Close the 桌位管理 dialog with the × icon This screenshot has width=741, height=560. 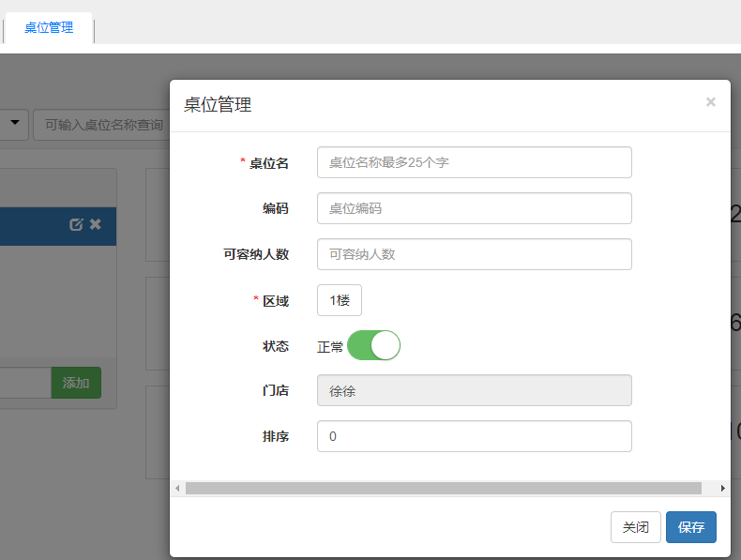click(710, 102)
